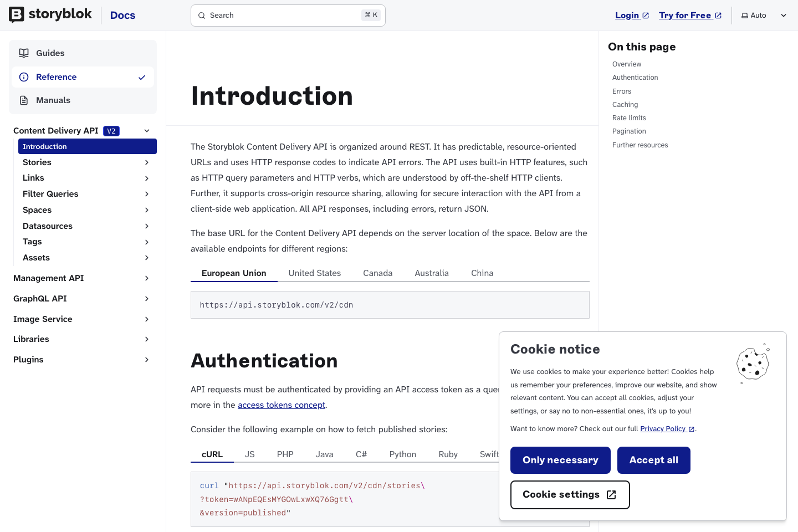Open the theme selector dropdown arrow
This screenshot has height=532, width=798.
click(x=783, y=15)
